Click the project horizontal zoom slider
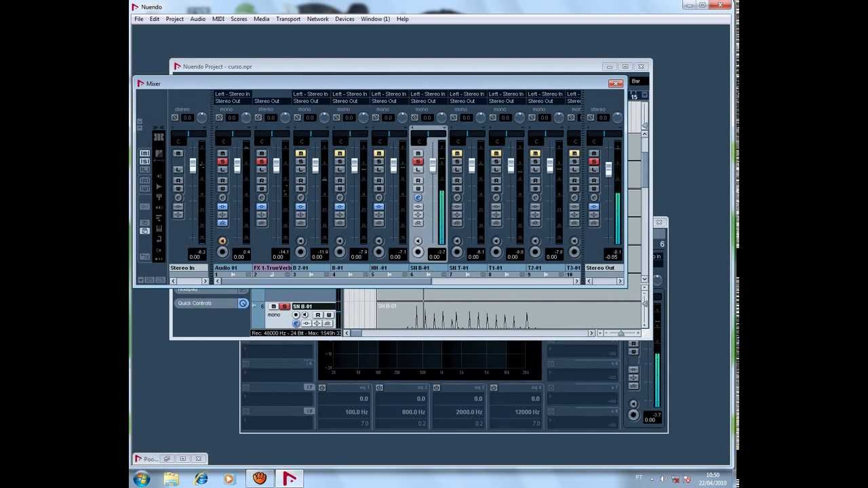The width and height of the screenshot is (868, 488). coord(620,333)
